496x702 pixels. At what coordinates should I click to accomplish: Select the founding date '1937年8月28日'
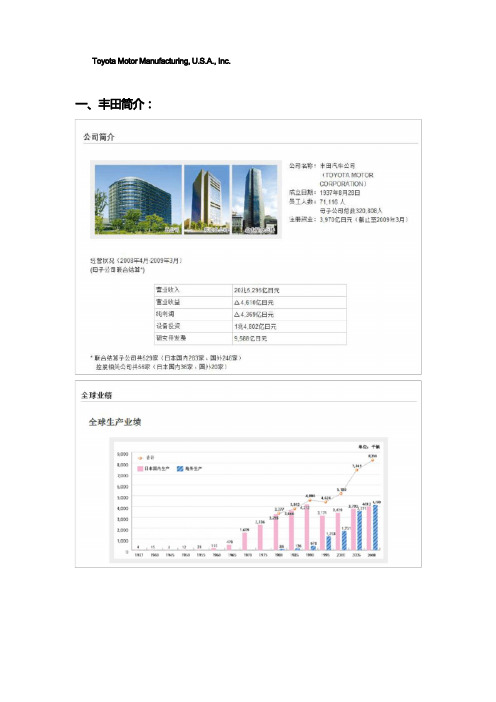[x=340, y=193]
